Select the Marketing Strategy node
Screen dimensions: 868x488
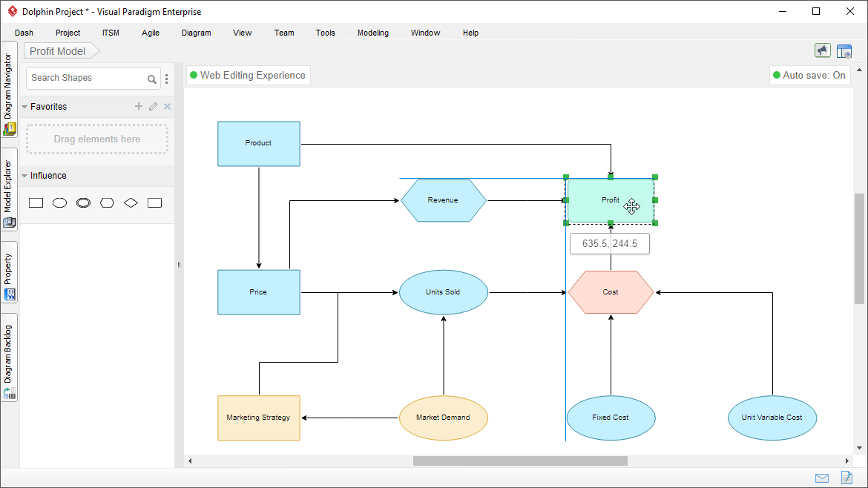pyautogui.click(x=258, y=418)
